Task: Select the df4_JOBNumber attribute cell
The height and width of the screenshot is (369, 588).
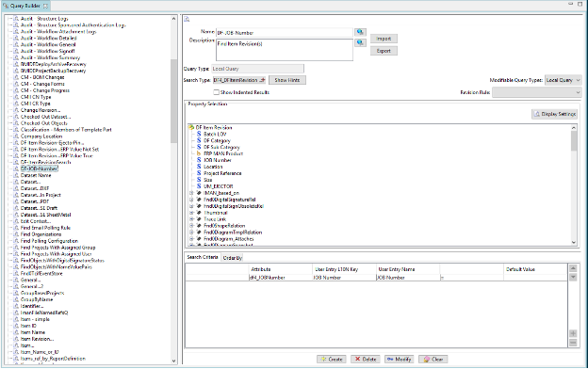Action: pyautogui.click(x=281, y=278)
